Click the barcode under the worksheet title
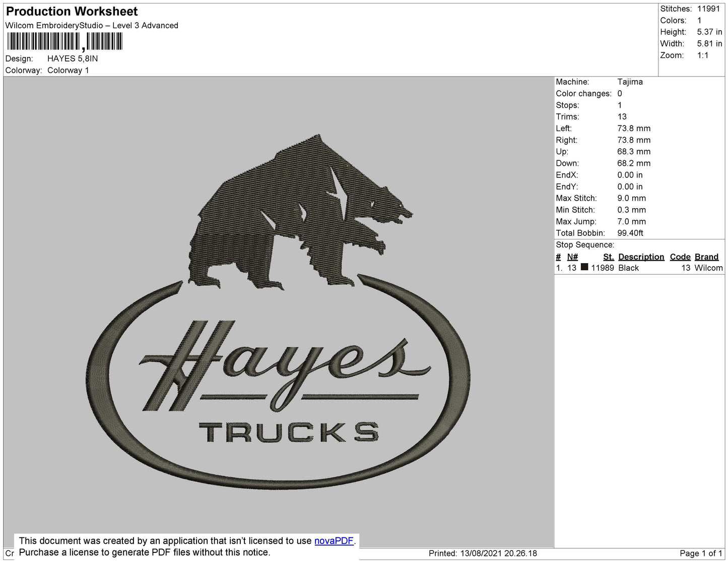728x563 pixels. pos(65,41)
